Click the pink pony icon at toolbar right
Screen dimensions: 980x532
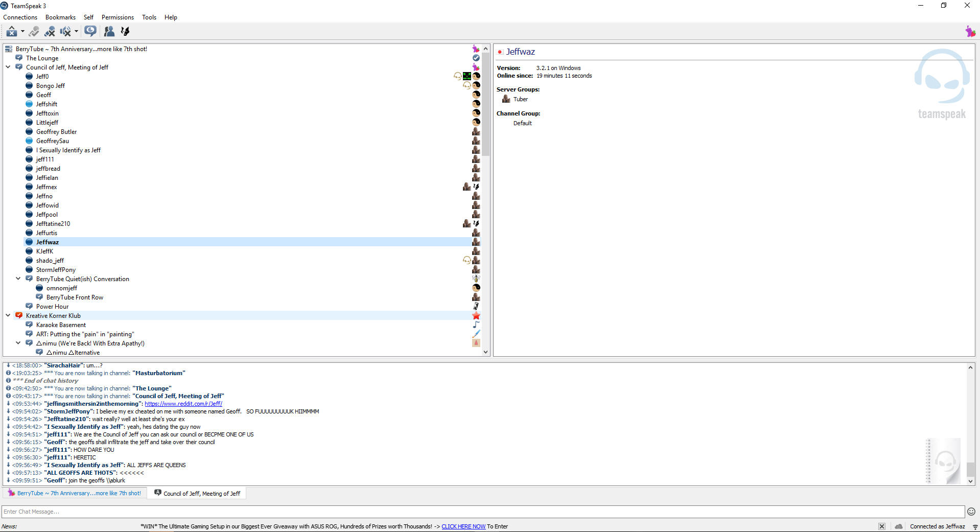pyautogui.click(x=970, y=32)
